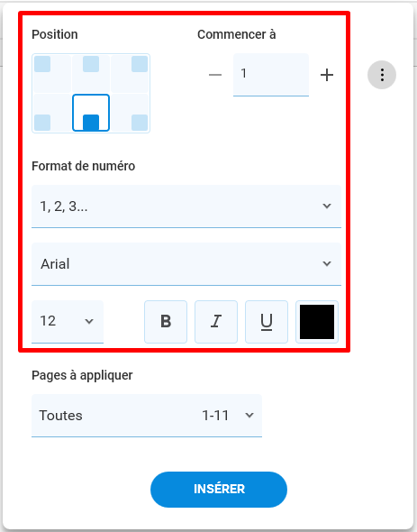This screenshot has height=532, width=417.
Task: Open the Format de numéro dropdown
Action: [x=186, y=206]
